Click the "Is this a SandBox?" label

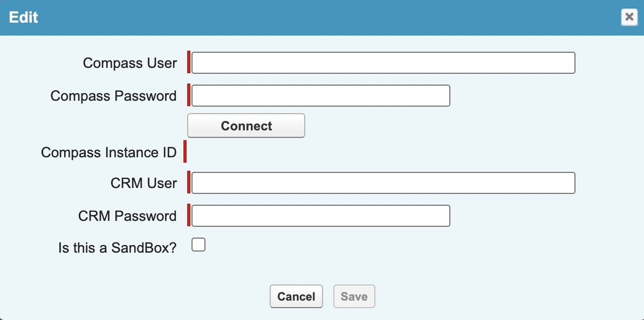117,248
